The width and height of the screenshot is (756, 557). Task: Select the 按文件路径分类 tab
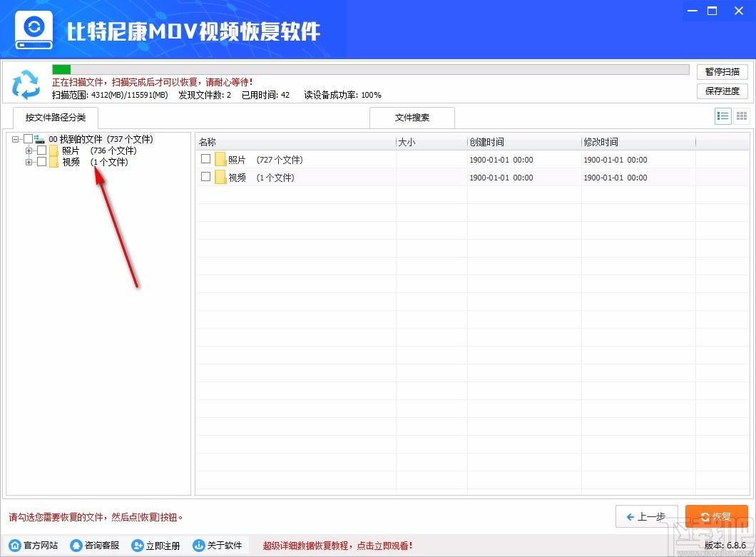[55, 118]
